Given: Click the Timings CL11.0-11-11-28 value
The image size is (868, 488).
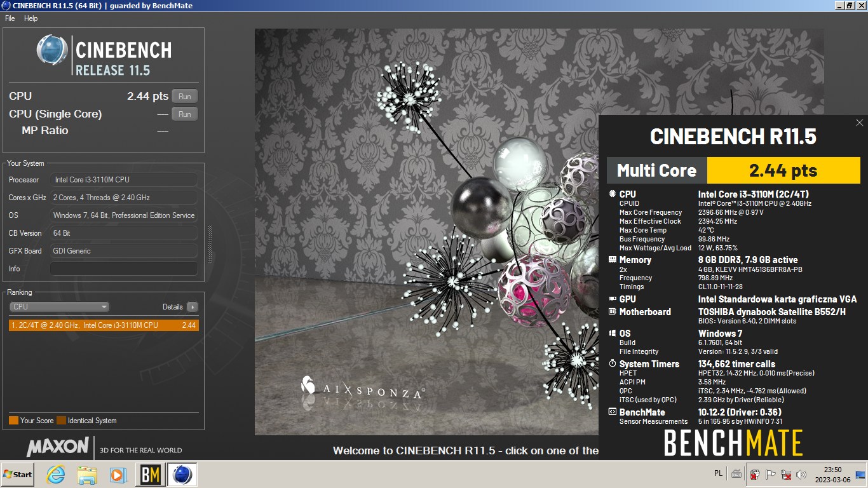Looking at the screenshot, I should [x=721, y=287].
